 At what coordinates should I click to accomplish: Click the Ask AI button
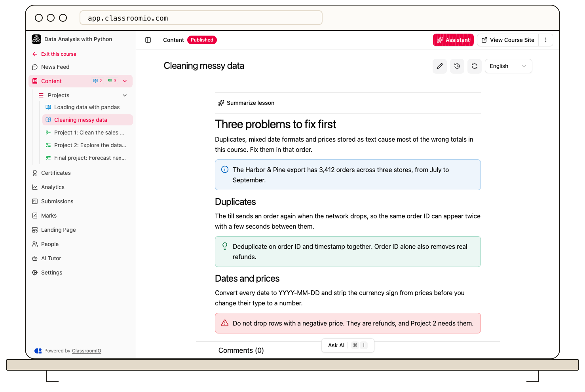tap(348, 345)
